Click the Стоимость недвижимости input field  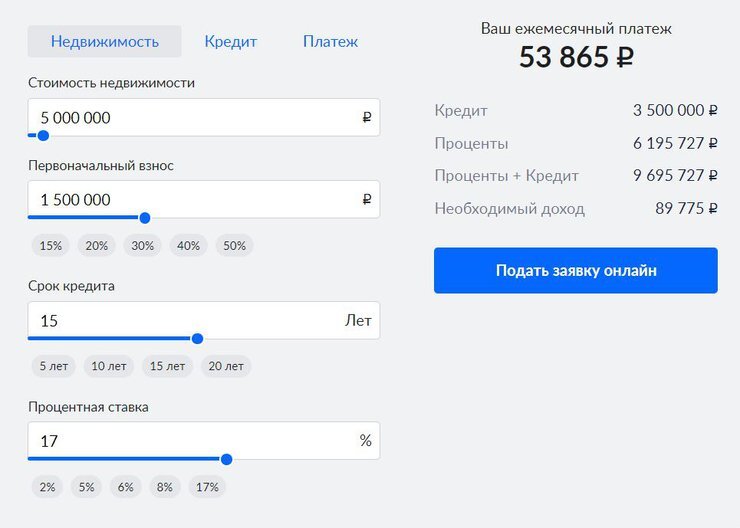[195, 117]
